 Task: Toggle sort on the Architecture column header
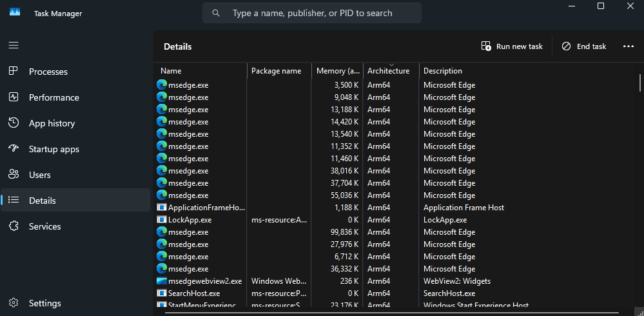pos(391,71)
